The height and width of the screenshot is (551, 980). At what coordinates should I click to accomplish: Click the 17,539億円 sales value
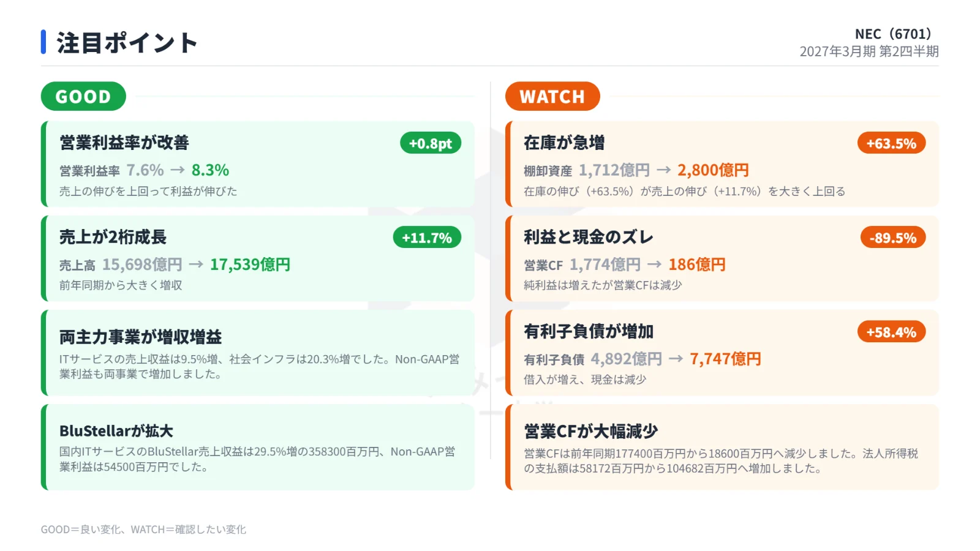click(250, 264)
